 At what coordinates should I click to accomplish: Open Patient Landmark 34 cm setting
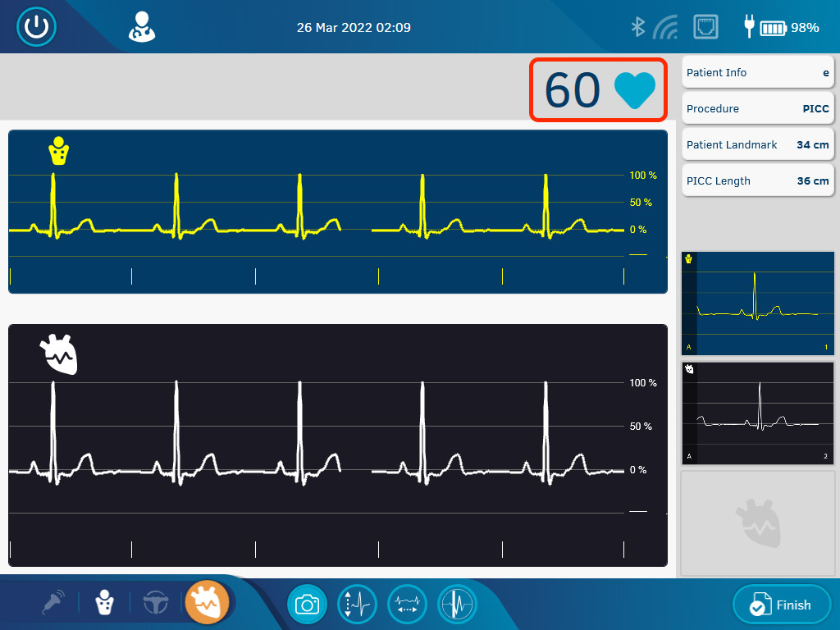757,144
